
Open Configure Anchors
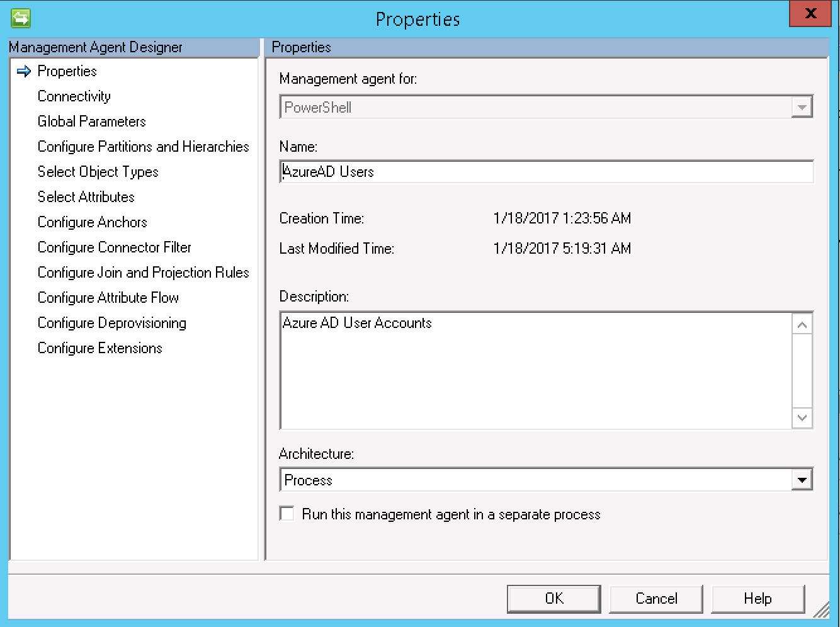(93, 222)
